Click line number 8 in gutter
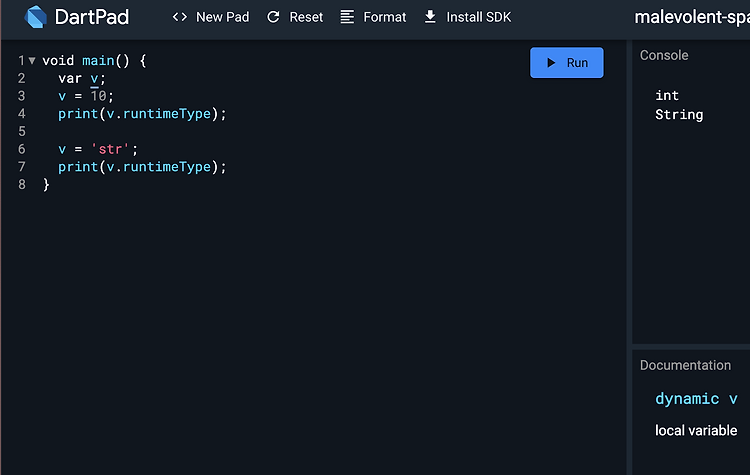Viewport: 750px width, 475px height. pos(22,185)
